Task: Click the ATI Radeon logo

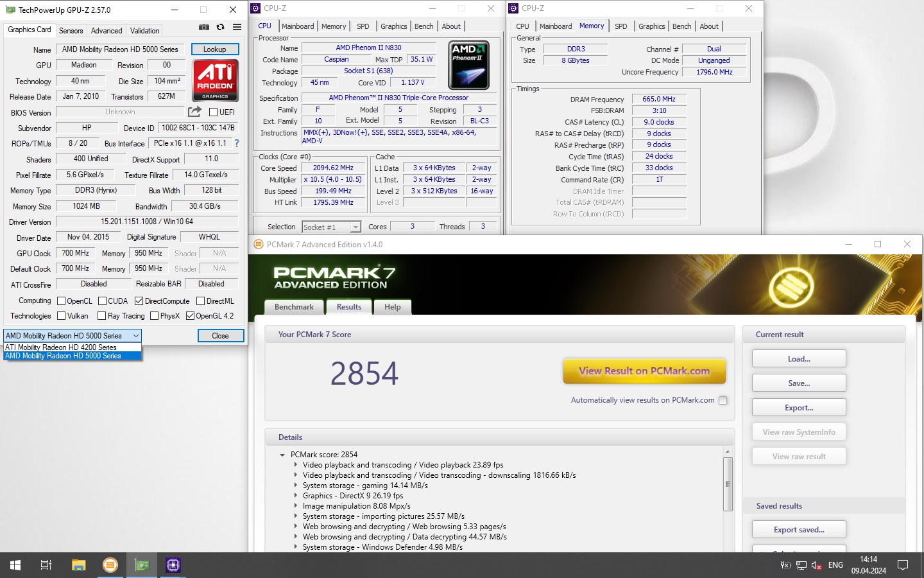Action: [215, 80]
